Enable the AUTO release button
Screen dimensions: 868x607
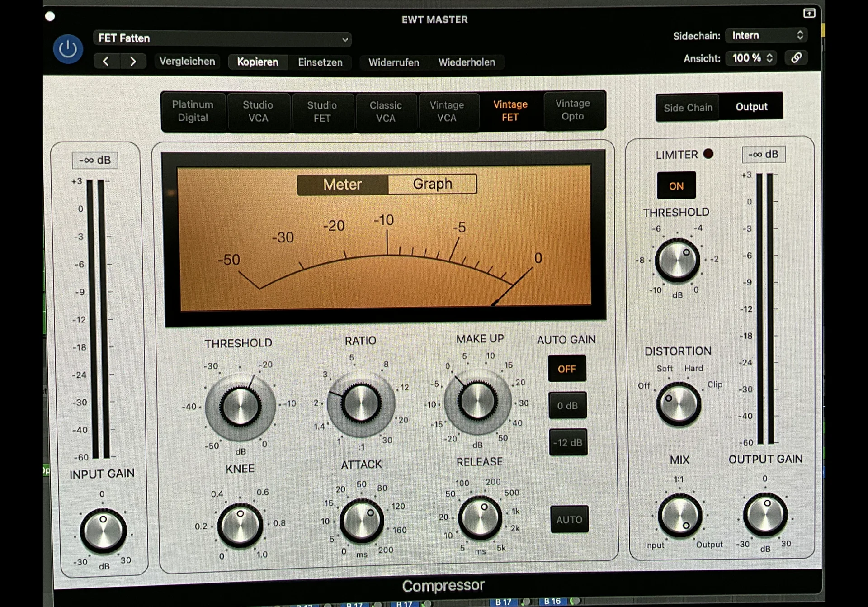coord(569,519)
